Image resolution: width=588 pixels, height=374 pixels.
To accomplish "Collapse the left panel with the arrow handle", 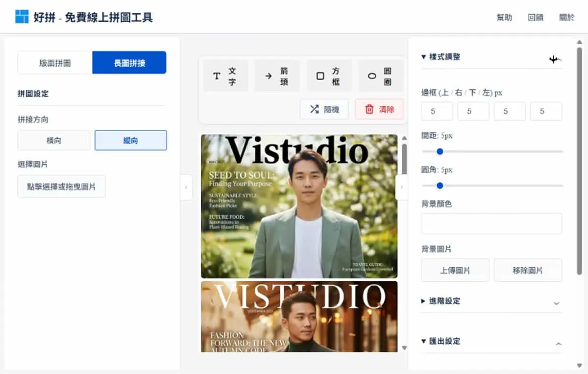I will pos(186,187).
